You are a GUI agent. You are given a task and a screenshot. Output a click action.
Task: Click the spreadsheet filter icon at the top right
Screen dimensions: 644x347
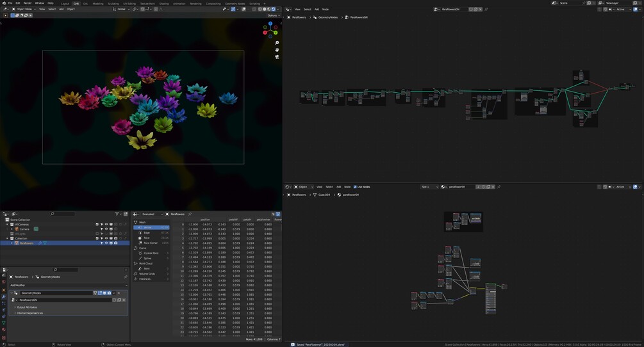click(x=278, y=214)
